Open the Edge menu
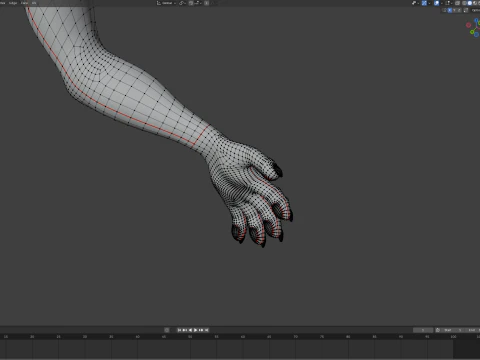Image resolution: width=480 pixels, height=360 pixels. pos(13,3)
